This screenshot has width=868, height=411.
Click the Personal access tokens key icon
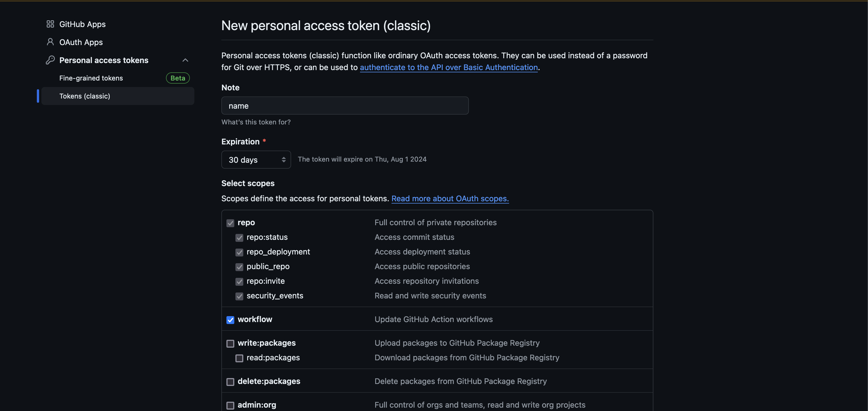coord(50,60)
